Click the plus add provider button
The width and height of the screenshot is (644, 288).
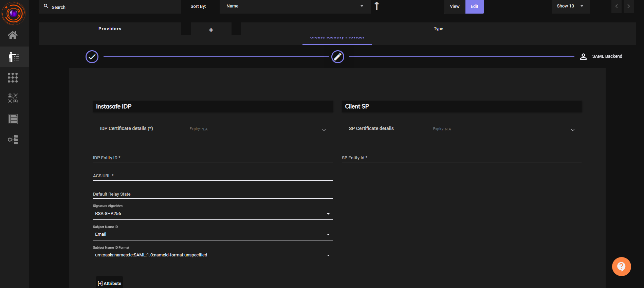click(211, 30)
